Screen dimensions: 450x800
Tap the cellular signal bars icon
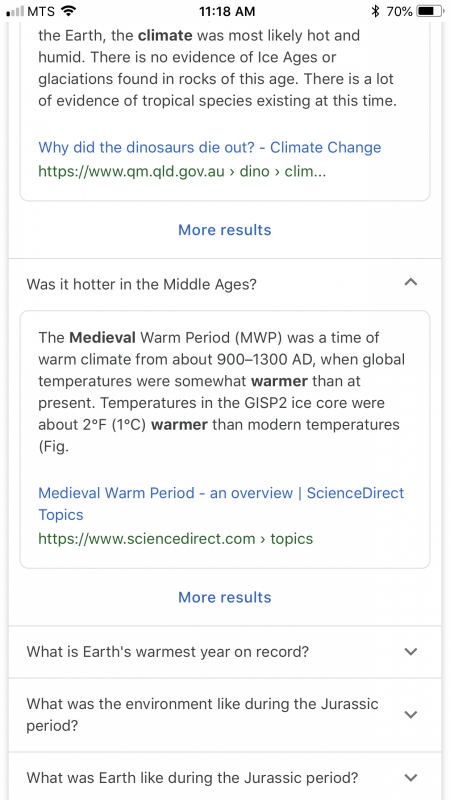[x=15, y=11]
